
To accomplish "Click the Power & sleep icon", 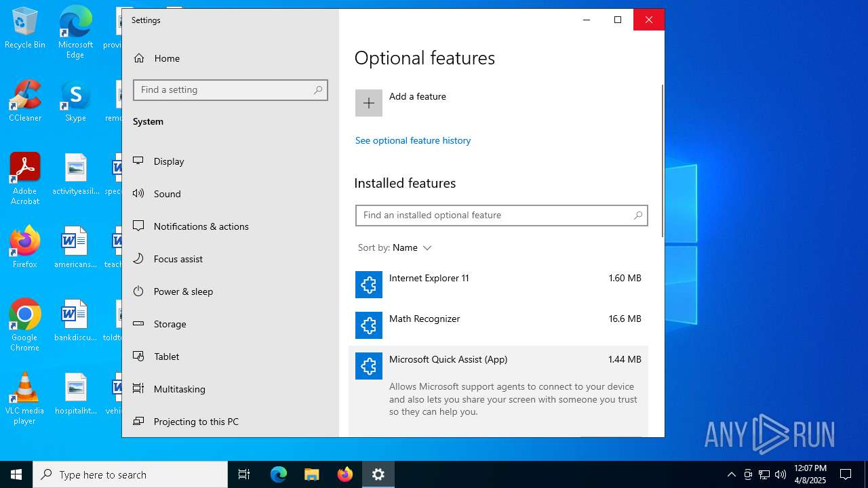I will [x=138, y=291].
